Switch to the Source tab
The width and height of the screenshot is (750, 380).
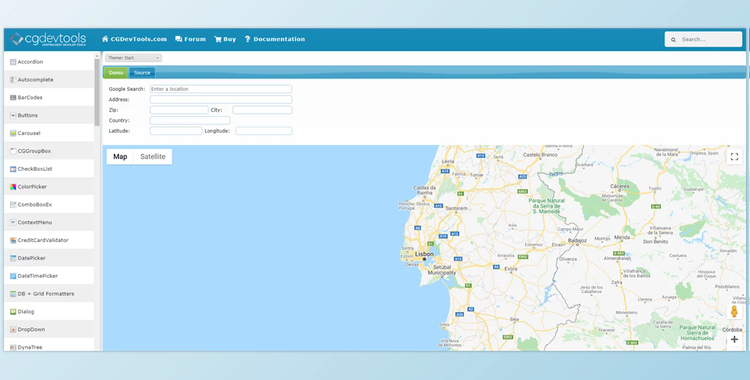[x=142, y=73]
